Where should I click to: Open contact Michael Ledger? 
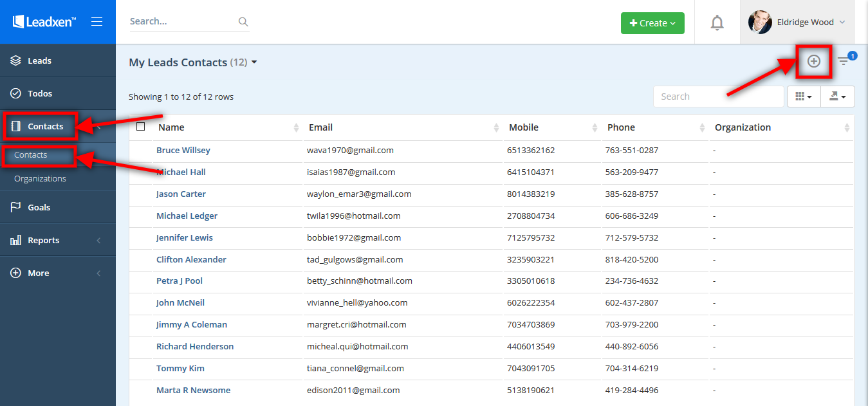pyautogui.click(x=187, y=216)
